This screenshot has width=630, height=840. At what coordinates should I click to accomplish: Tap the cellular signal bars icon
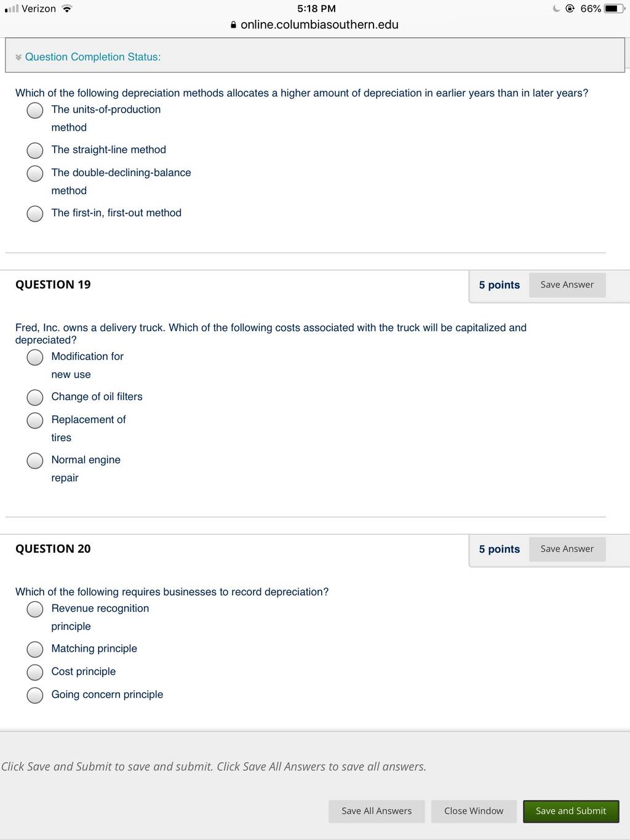coord(11,9)
